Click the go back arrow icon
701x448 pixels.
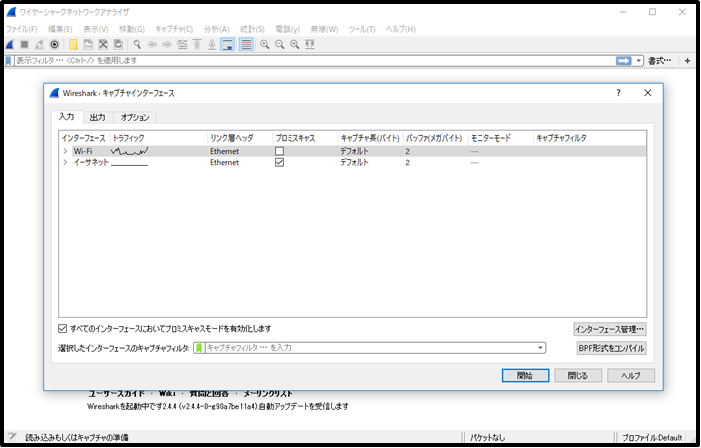coord(152,44)
